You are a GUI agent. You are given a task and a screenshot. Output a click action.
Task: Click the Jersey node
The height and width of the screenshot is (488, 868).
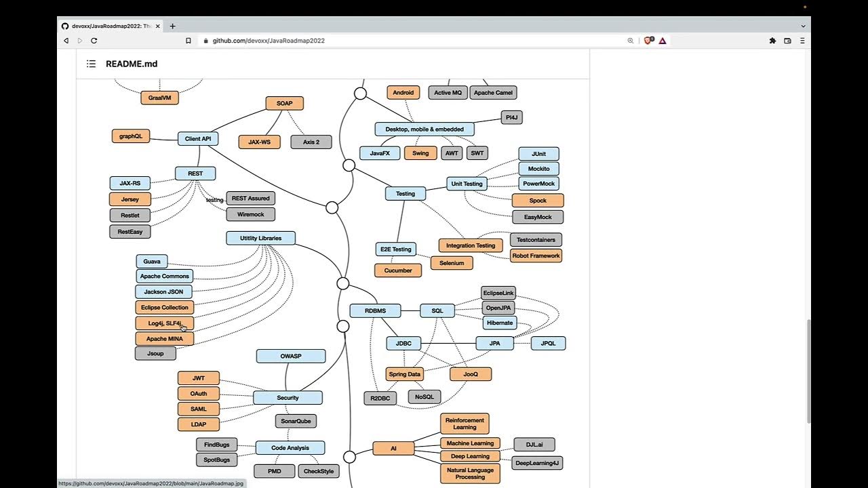point(130,199)
